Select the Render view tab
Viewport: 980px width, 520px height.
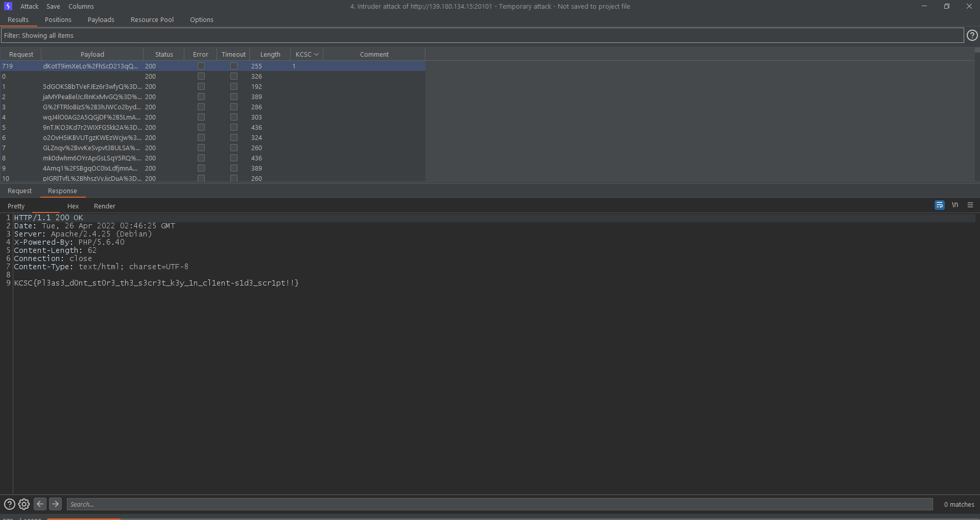[105, 206]
